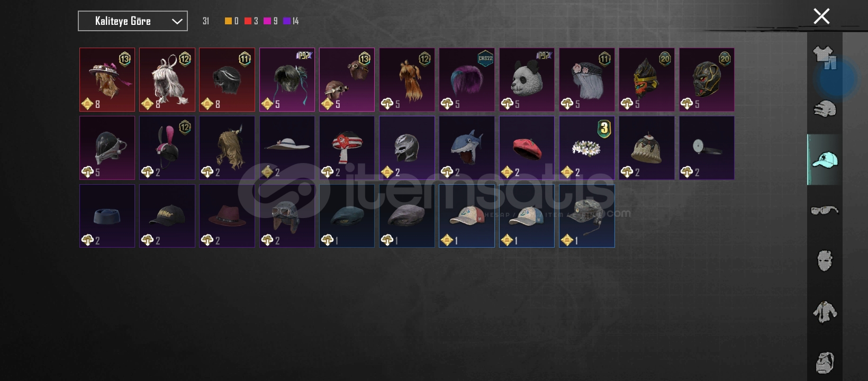Open the jacket clothing category
Viewport: 868px width, 381px height.
(824, 312)
